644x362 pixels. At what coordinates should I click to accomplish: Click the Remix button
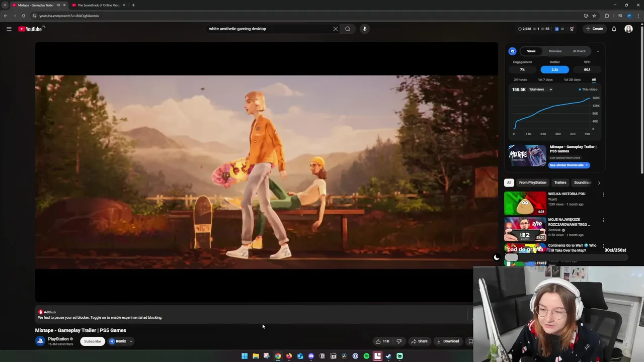118,341
